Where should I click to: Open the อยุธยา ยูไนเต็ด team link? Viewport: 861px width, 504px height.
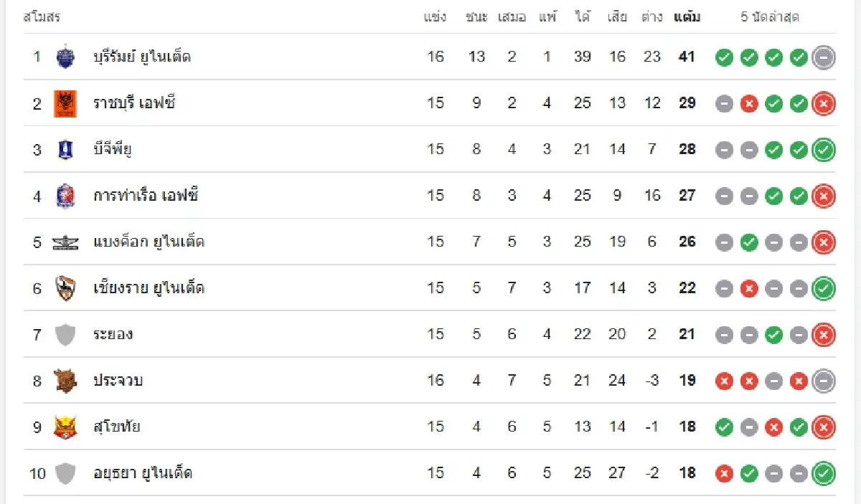pos(143,473)
